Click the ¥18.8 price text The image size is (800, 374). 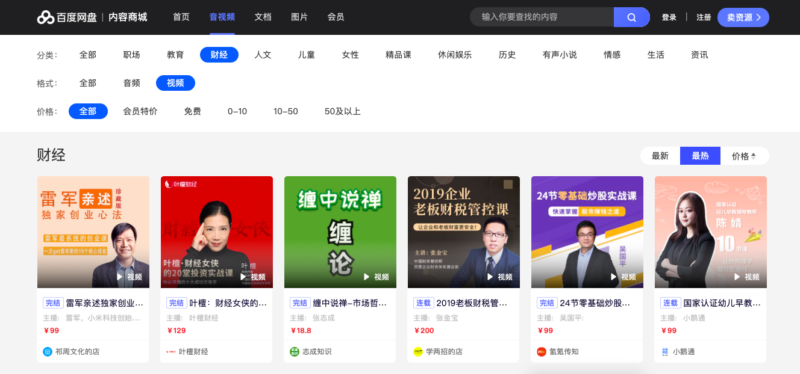(x=301, y=331)
